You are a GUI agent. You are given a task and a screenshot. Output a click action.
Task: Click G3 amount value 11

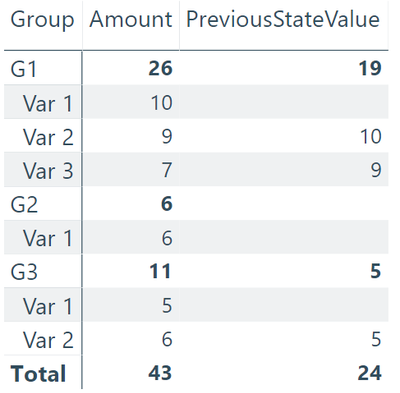160,271
